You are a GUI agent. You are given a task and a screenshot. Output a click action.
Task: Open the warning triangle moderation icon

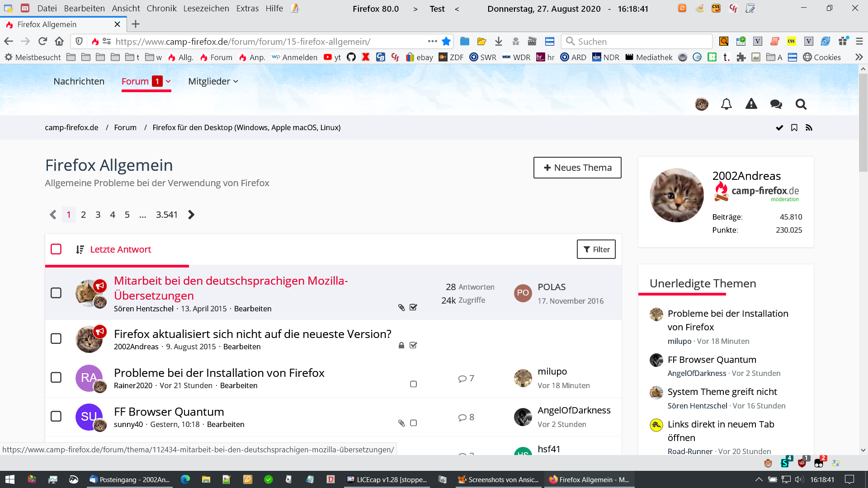[751, 104]
